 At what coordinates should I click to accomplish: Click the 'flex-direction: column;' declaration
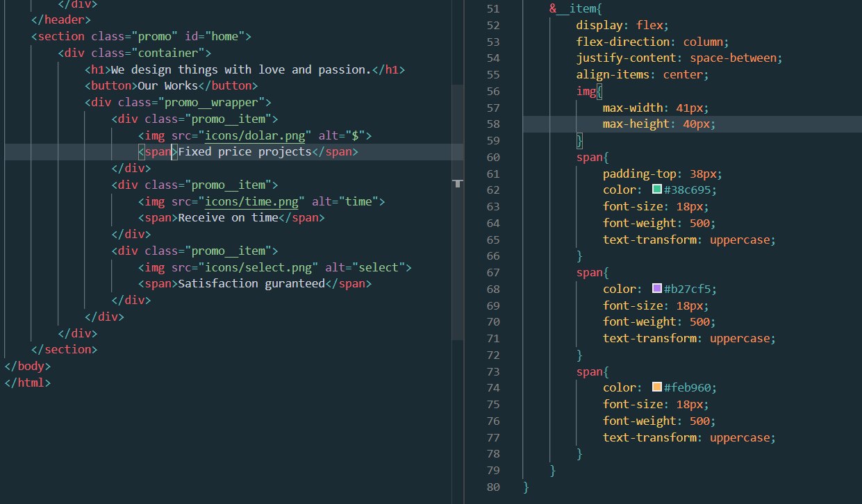[652, 42]
